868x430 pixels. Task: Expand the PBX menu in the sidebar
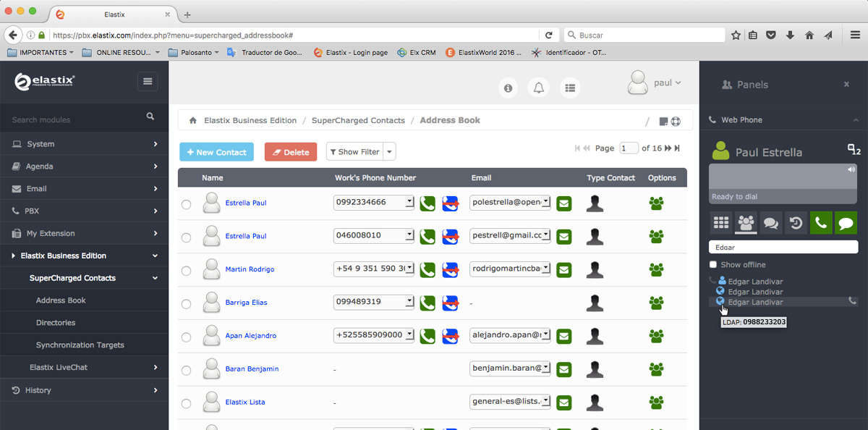84,211
